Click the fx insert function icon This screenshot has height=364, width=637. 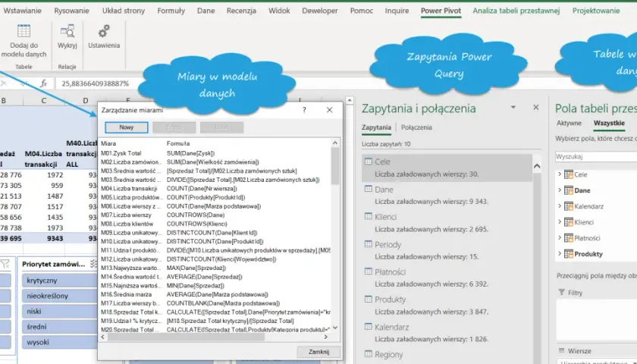(43, 83)
